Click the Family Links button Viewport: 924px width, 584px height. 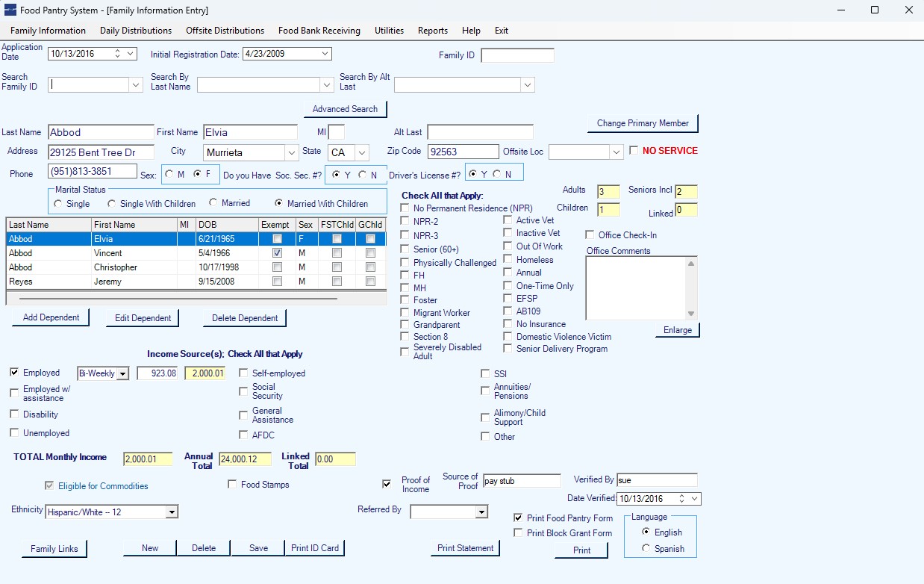pyautogui.click(x=54, y=549)
